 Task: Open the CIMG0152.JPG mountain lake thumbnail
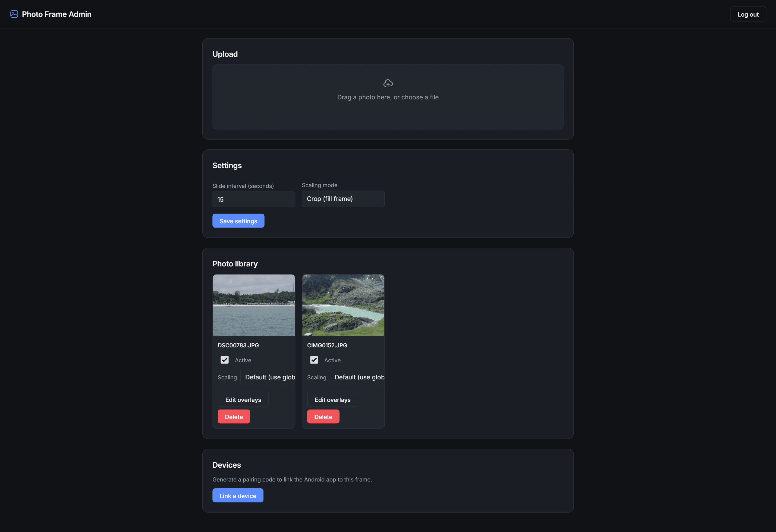pos(343,305)
